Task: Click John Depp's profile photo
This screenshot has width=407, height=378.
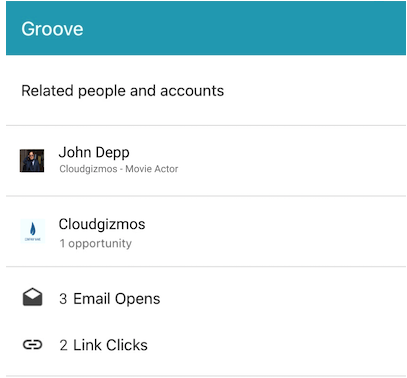Action: [32, 161]
